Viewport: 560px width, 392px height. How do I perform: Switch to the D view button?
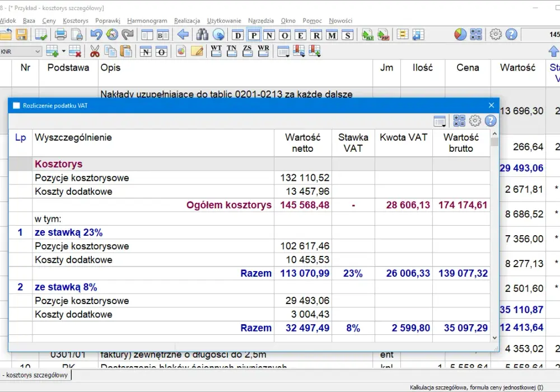238,35
